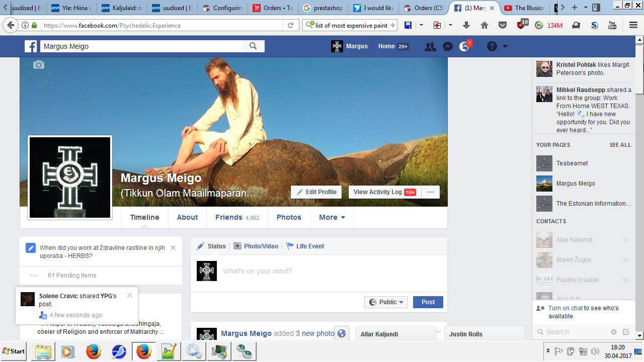Click the YouTube toolbar extension icon
The width and height of the screenshot is (644, 362).
pyautogui.click(x=612, y=25)
